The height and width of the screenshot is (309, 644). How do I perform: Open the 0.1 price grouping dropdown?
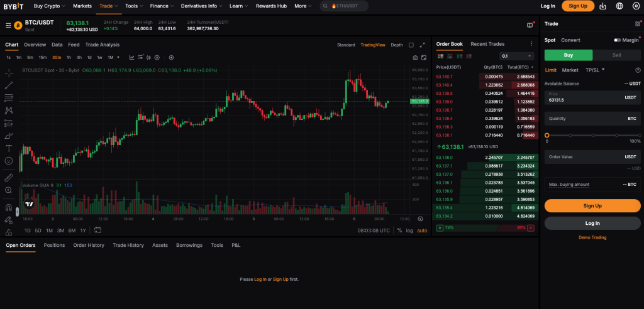(517, 57)
